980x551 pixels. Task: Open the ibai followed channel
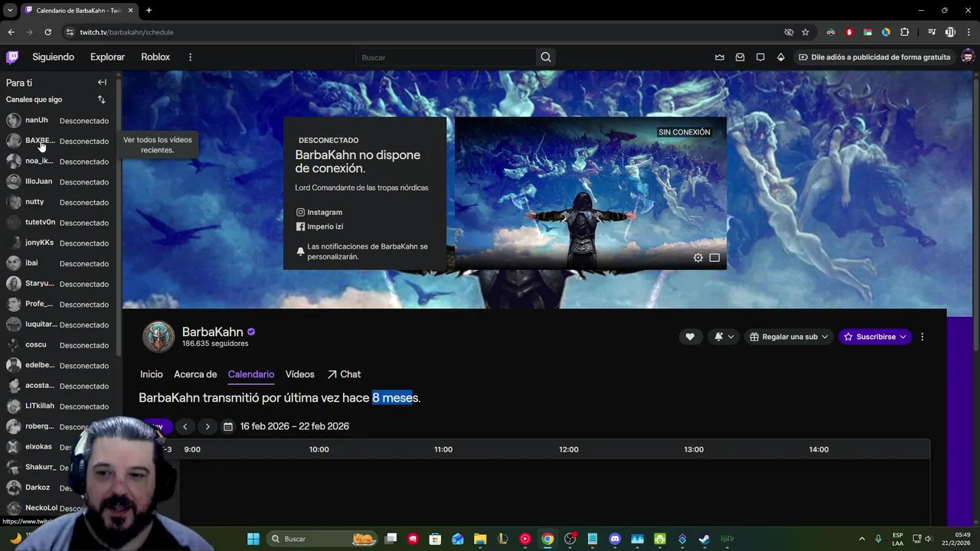click(x=60, y=263)
